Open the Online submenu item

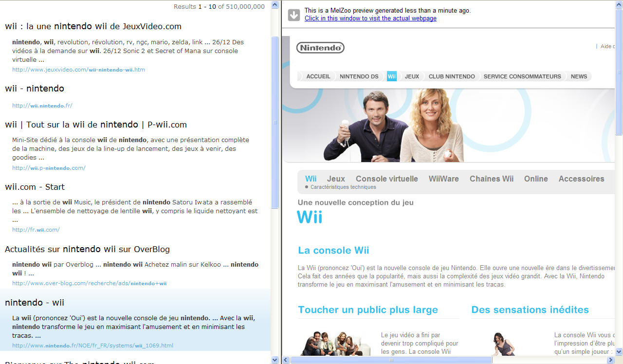click(536, 179)
